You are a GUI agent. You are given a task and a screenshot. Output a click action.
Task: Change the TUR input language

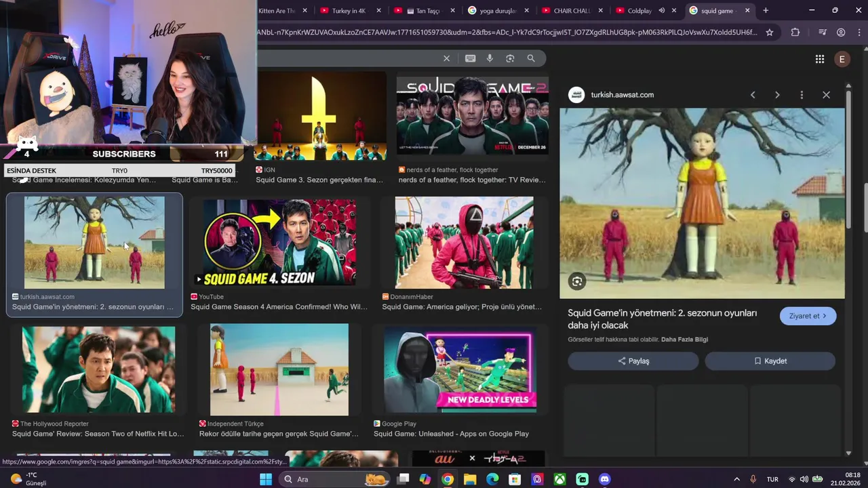click(x=772, y=479)
